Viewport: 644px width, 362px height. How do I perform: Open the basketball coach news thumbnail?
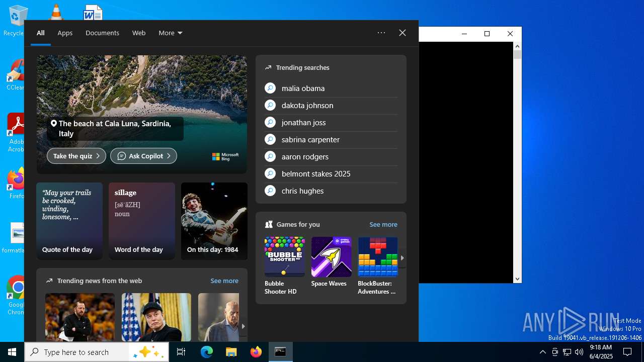(x=80, y=317)
